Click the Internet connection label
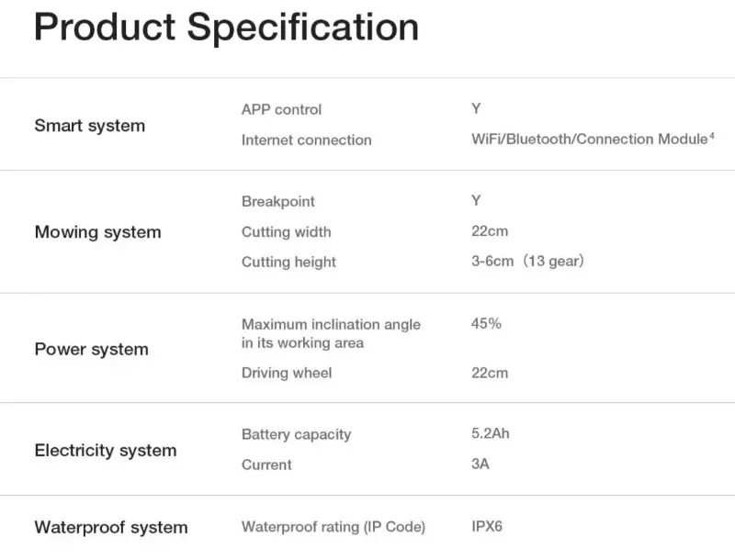735x560 pixels. tap(306, 140)
